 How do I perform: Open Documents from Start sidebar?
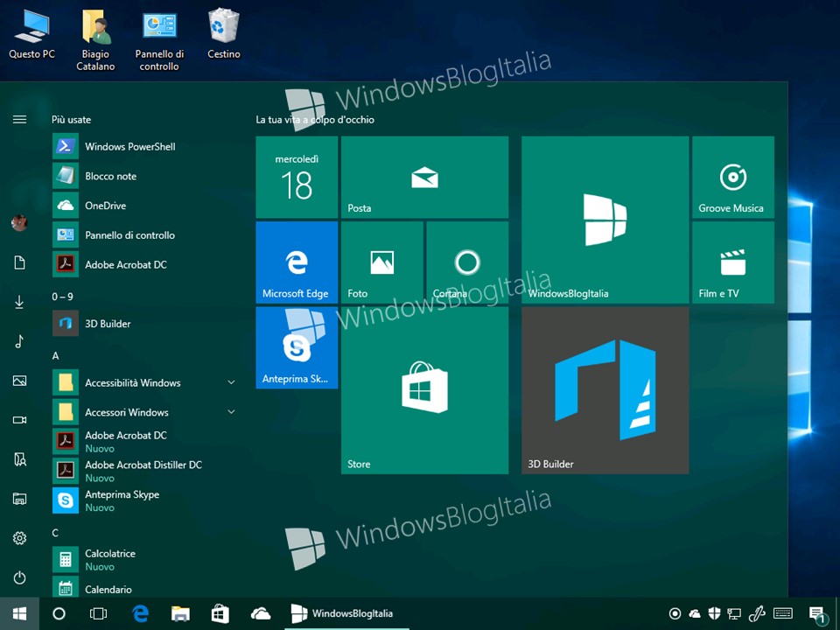[x=19, y=262]
